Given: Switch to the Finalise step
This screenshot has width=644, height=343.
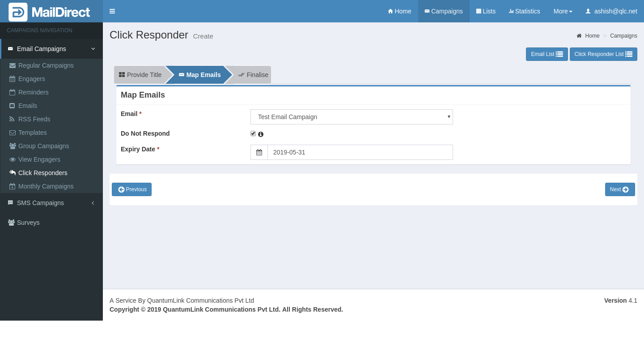Looking at the screenshot, I should [x=253, y=75].
